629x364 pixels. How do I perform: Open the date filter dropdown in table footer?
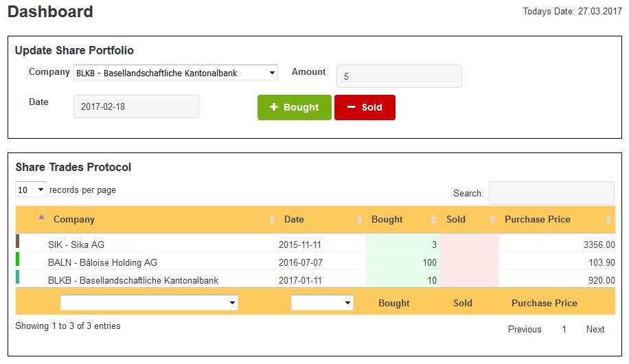click(x=322, y=303)
